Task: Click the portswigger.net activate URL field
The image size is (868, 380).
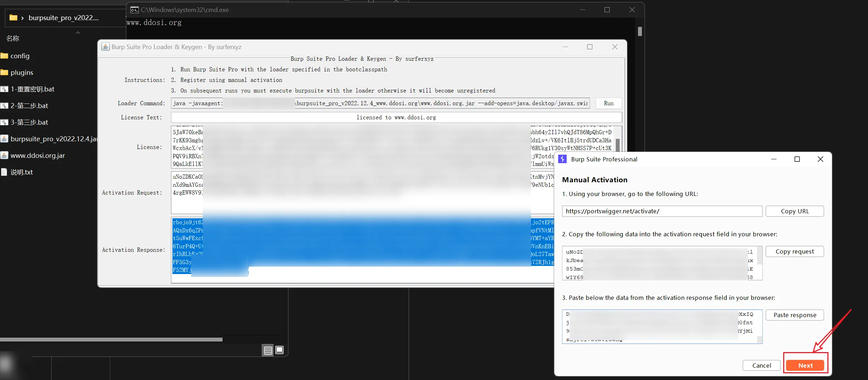Action: (662, 211)
